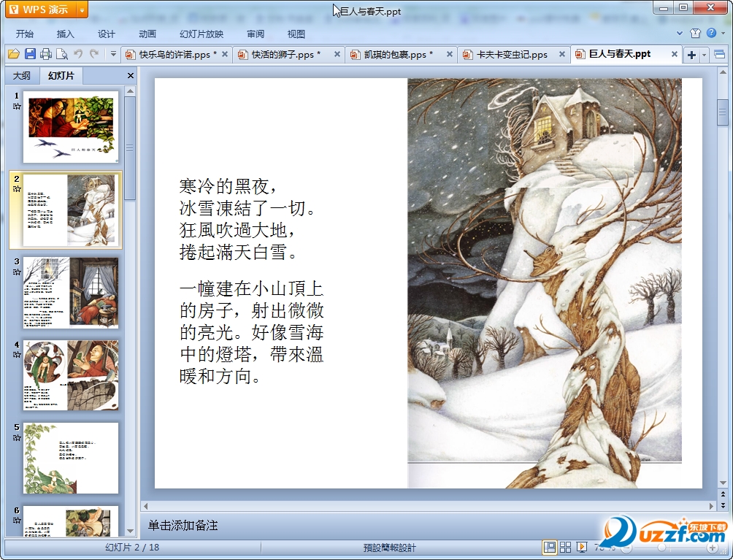Print the presentation via printer icon
The height and width of the screenshot is (560, 733).
click(46, 54)
